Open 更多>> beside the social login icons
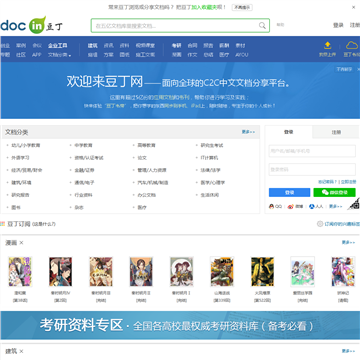Viewport: 360px width, 360px height. point(335,206)
